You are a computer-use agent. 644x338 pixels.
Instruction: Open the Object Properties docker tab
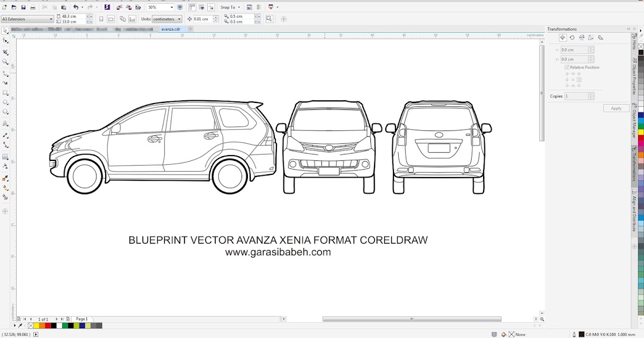pos(634,75)
